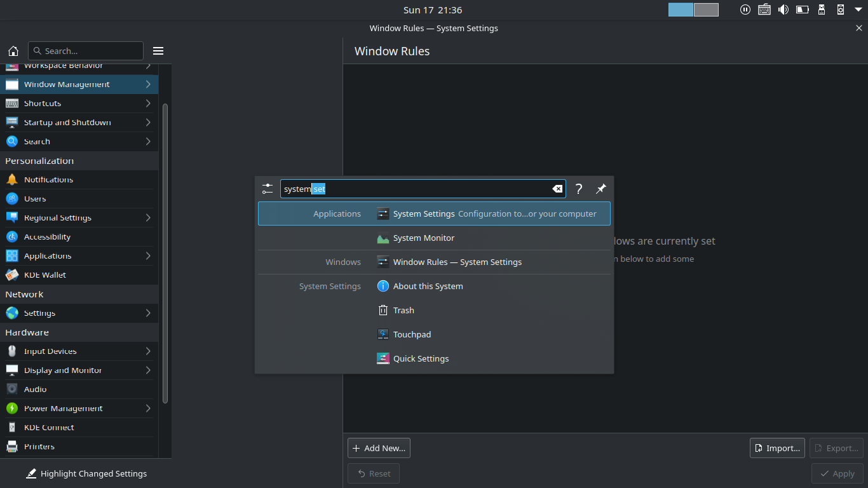
Task: Click the KDE Connect icon
Action: pyautogui.click(x=12, y=428)
